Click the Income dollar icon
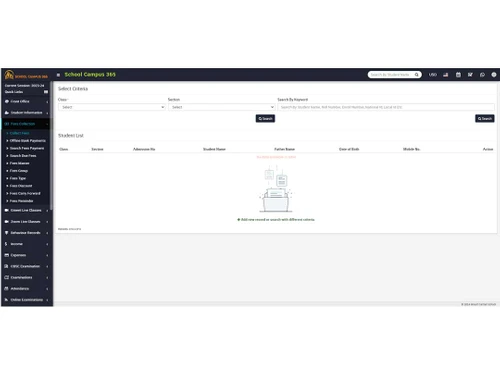500x375 pixels. (6, 244)
